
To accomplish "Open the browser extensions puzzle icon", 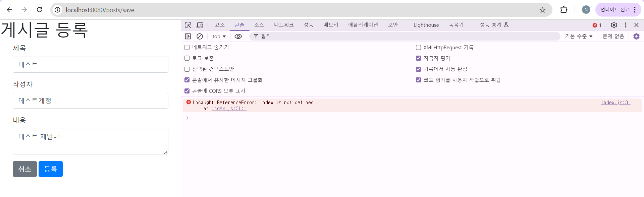I will 564,10.
